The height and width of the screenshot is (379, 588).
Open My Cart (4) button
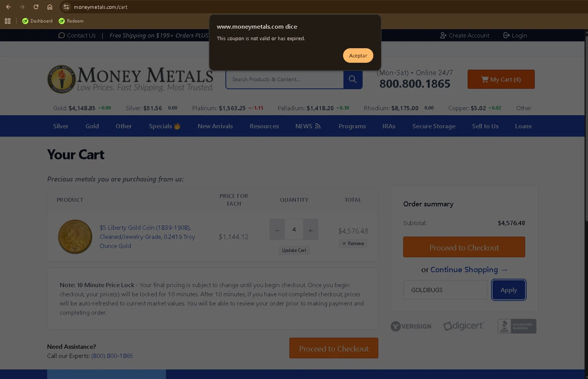click(x=501, y=79)
